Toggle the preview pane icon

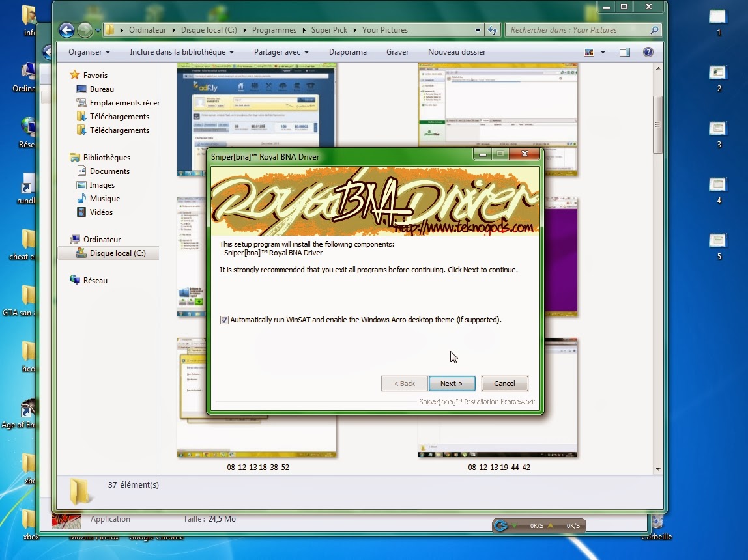pyautogui.click(x=624, y=52)
